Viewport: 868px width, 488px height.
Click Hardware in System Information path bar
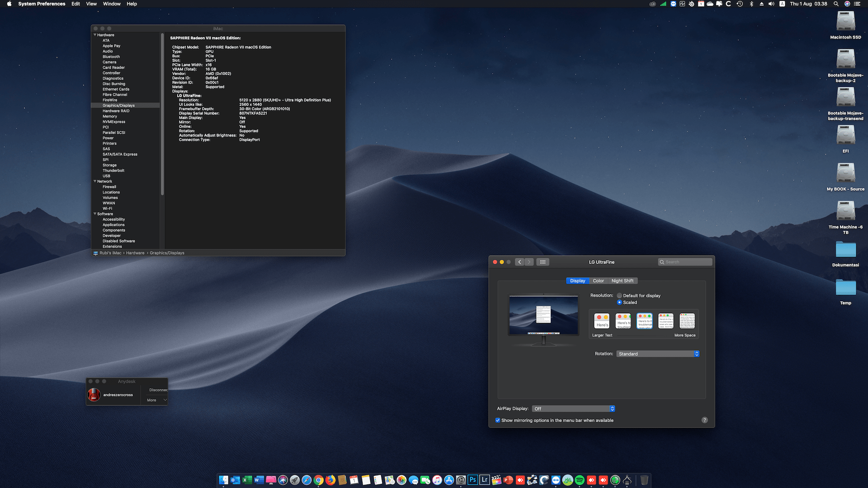[135, 253]
